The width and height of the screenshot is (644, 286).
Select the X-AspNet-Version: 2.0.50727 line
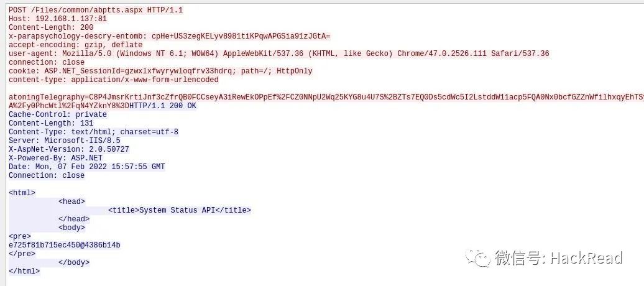tap(69, 149)
